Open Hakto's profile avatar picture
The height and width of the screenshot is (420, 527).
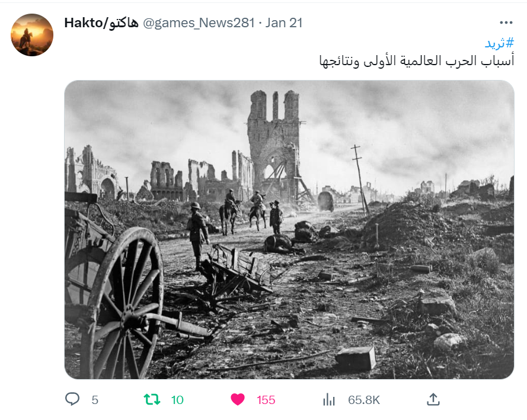coord(32,35)
